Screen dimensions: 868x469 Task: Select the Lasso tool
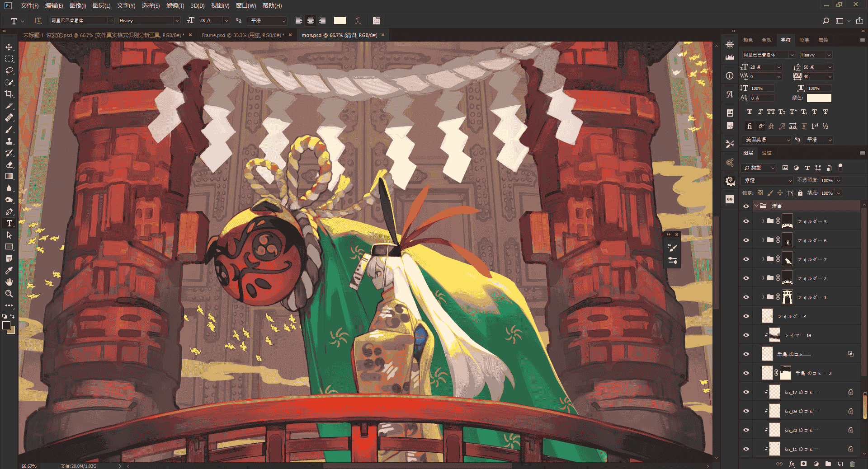pyautogui.click(x=9, y=71)
